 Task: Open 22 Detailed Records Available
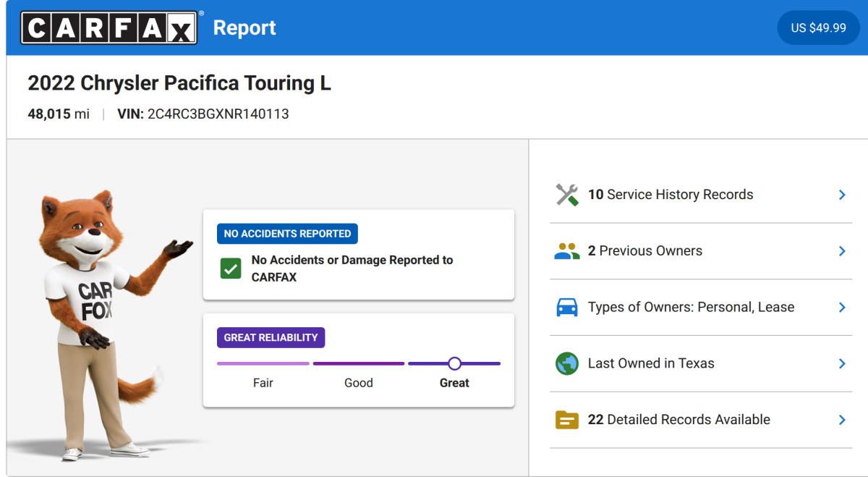(x=701, y=420)
